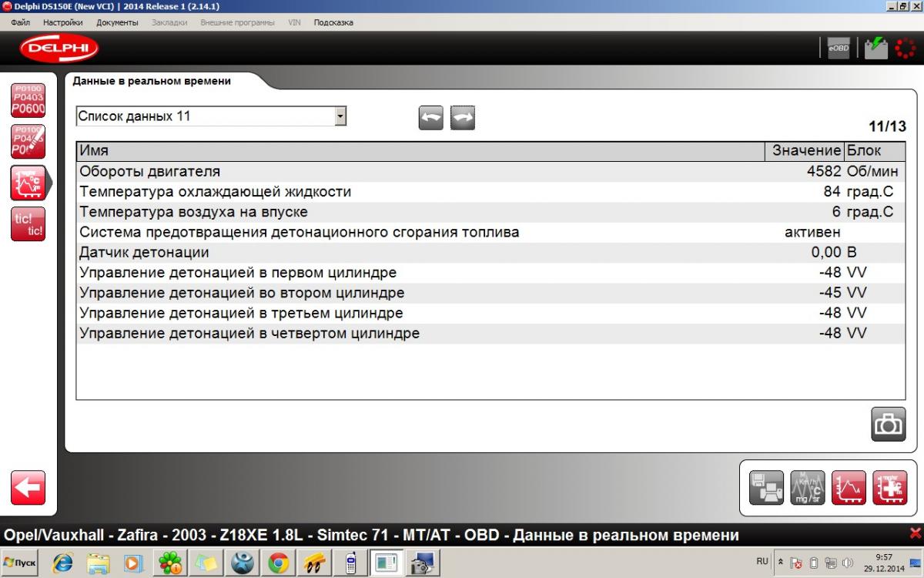Open the Windows Пуск start button

click(21, 563)
